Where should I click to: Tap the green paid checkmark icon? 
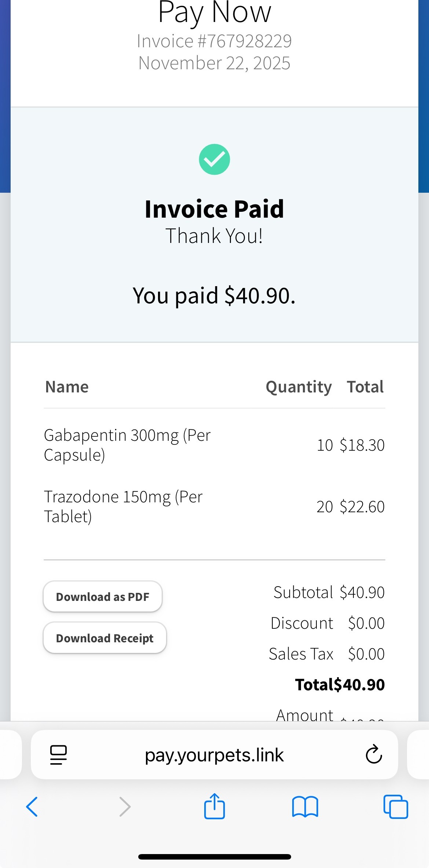coord(214,159)
